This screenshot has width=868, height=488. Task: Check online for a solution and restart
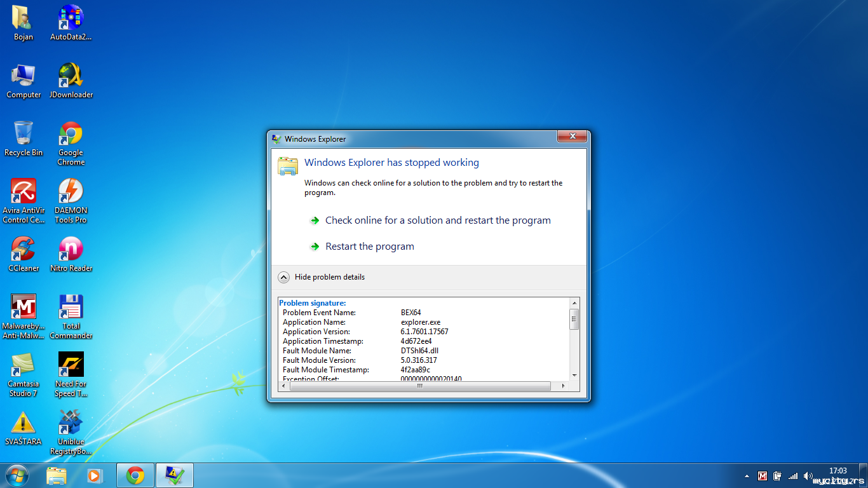[438, 220]
